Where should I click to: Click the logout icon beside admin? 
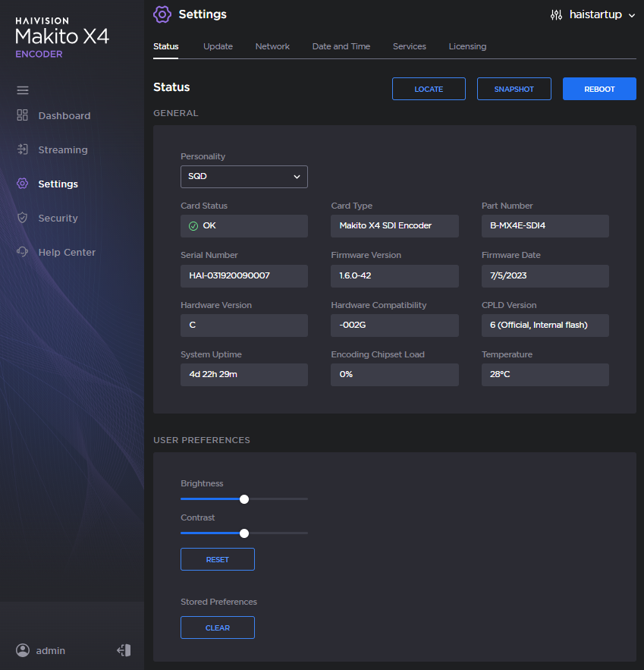click(x=124, y=650)
